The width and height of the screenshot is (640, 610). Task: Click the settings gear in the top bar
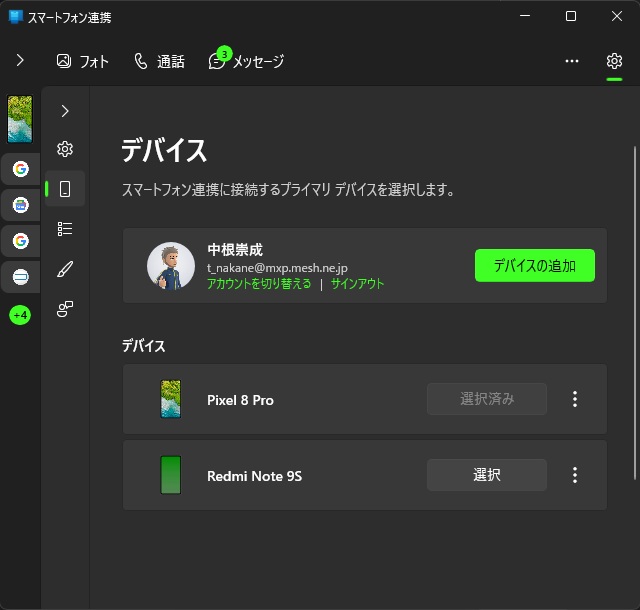pos(614,61)
